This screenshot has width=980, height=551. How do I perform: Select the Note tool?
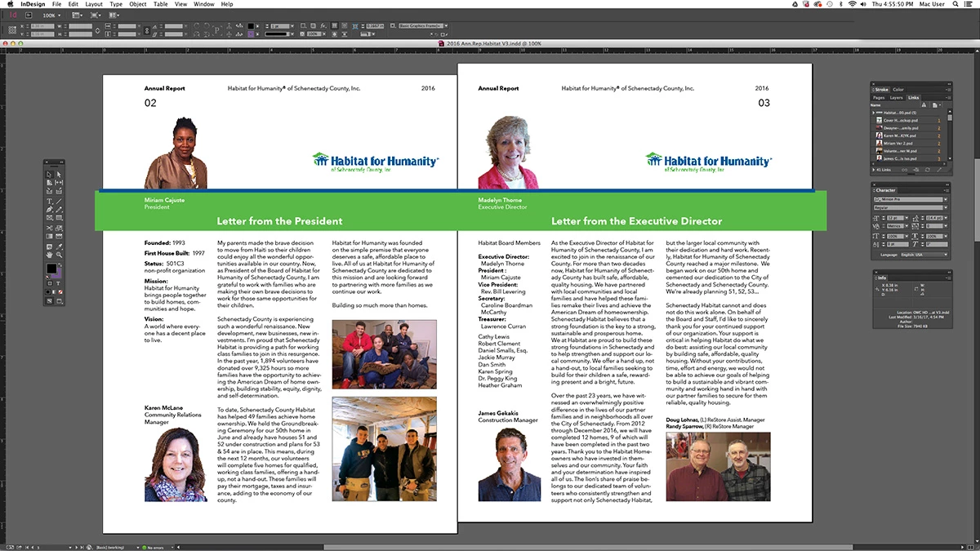49,247
